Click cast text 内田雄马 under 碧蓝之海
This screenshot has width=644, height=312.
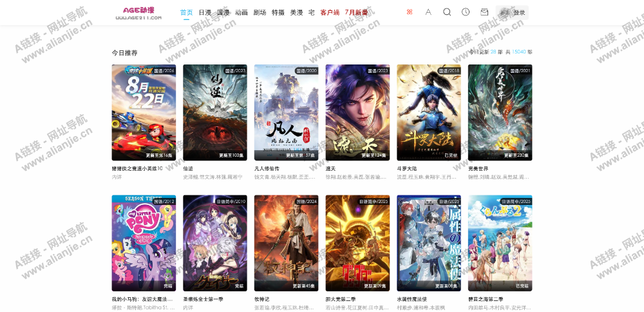477,308
